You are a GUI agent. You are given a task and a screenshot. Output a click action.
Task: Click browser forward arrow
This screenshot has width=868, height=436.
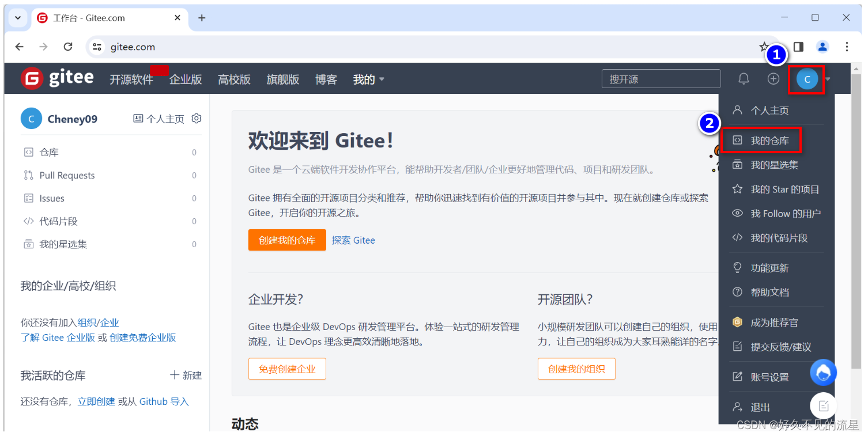(x=44, y=47)
